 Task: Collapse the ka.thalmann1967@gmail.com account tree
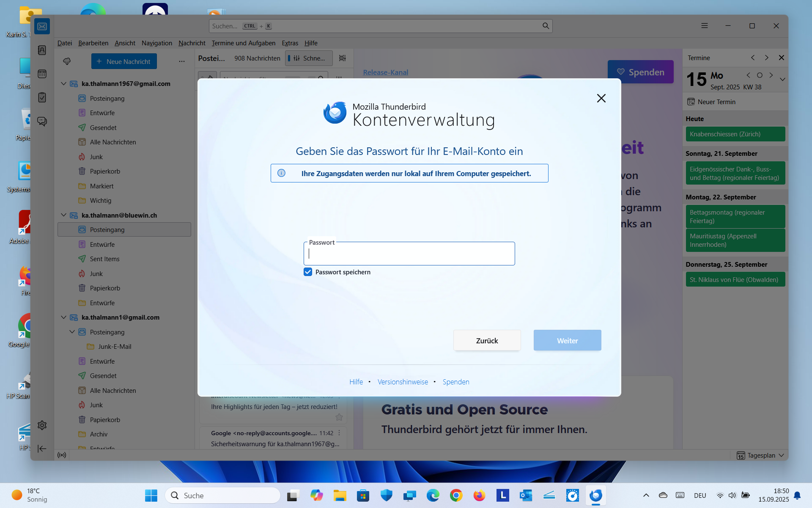point(63,84)
